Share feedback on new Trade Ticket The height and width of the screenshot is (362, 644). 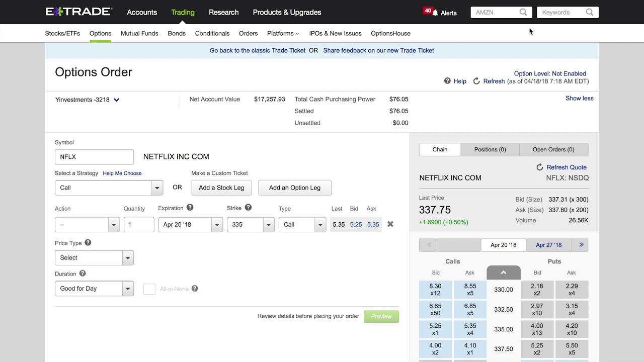click(x=378, y=50)
